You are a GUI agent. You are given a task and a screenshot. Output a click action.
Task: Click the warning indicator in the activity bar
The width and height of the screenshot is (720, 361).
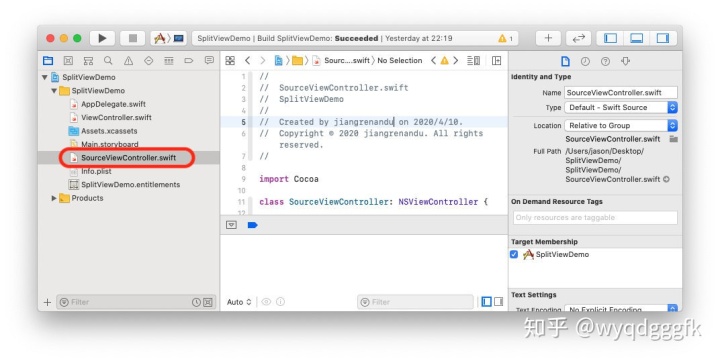click(x=506, y=39)
